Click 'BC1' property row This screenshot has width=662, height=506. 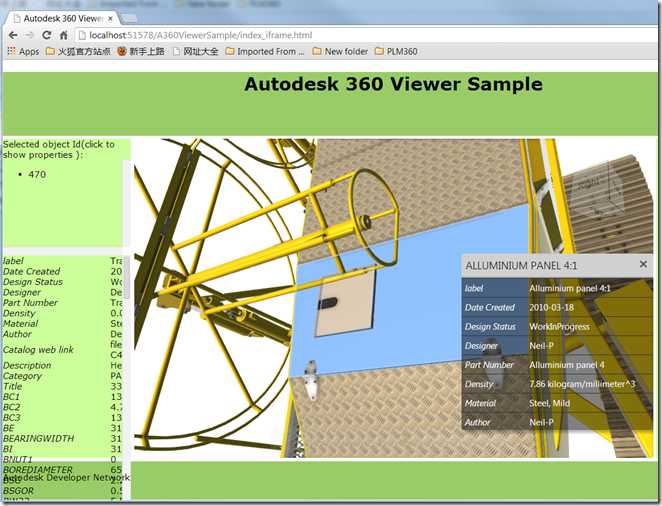[62, 397]
